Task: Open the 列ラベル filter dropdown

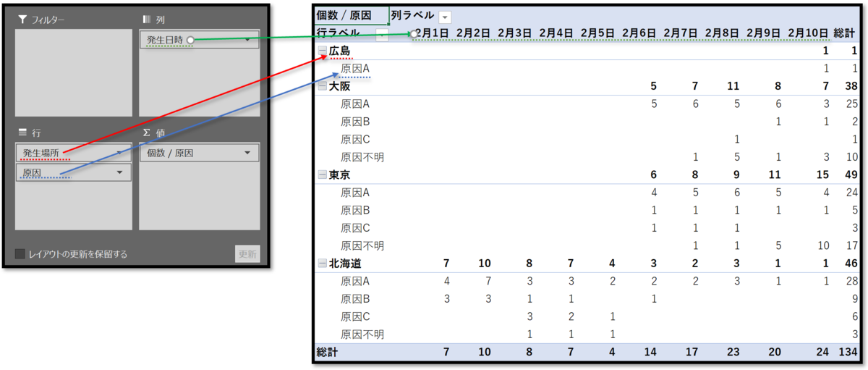Action: click(x=445, y=17)
